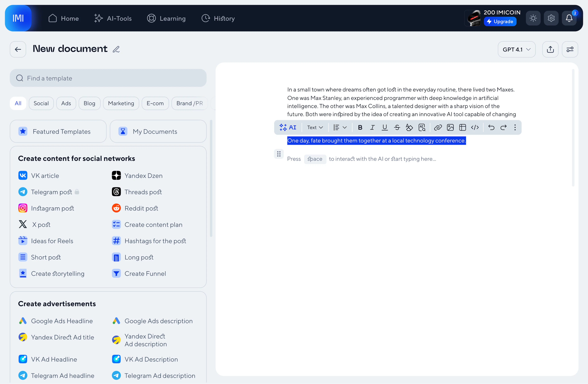Click the Find a template search field

point(108,78)
